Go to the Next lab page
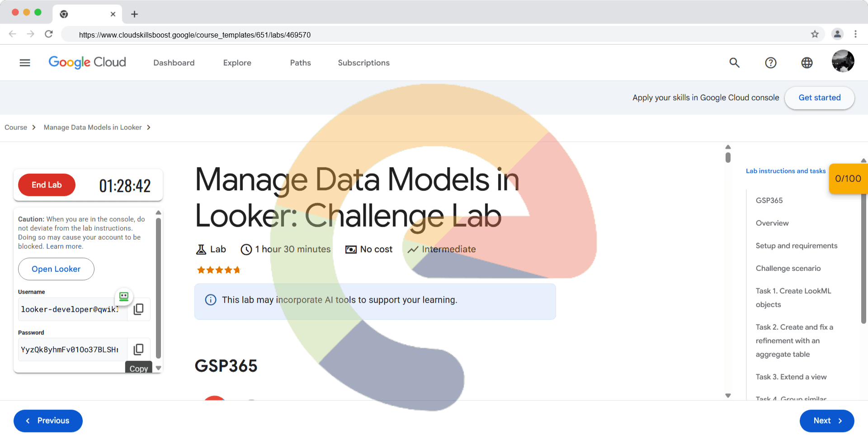The image size is (868, 441). (x=826, y=421)
